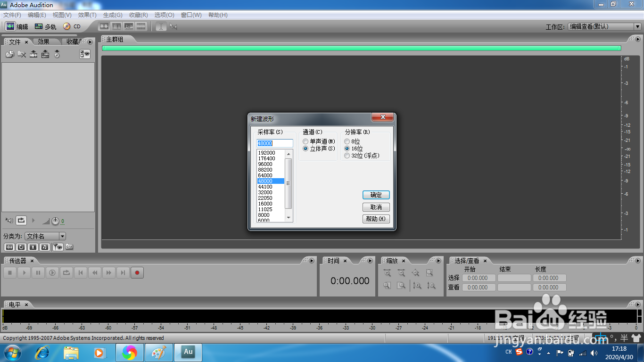The image size is (644, 362).
Task: Select 32位 (浮点) resolution radio button
Action: (x=347, y=156)
